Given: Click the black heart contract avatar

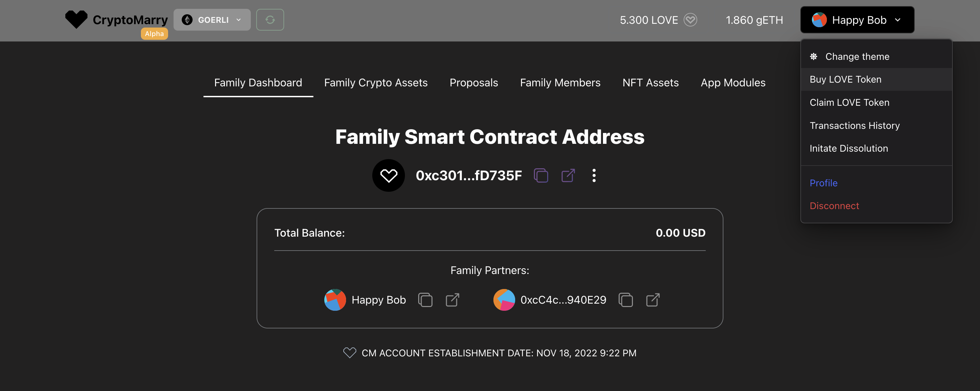Looking at the screenshot, I should coord(388,175).
